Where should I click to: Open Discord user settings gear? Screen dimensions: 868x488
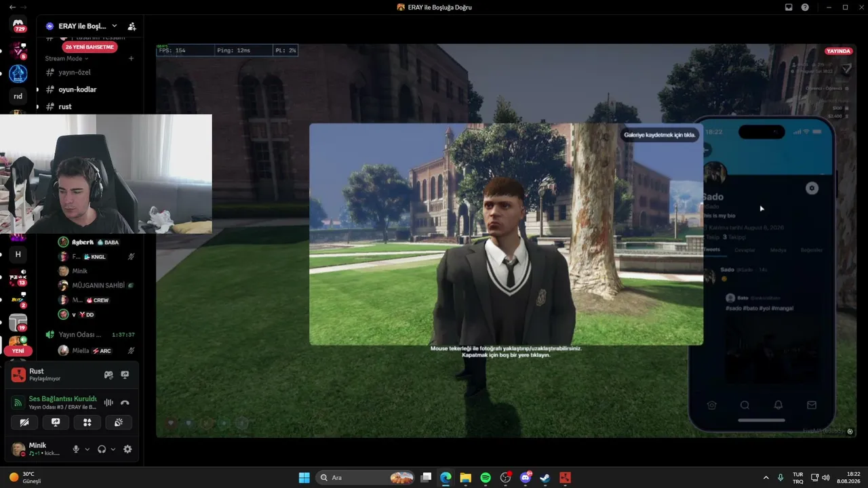pos(127,449)
